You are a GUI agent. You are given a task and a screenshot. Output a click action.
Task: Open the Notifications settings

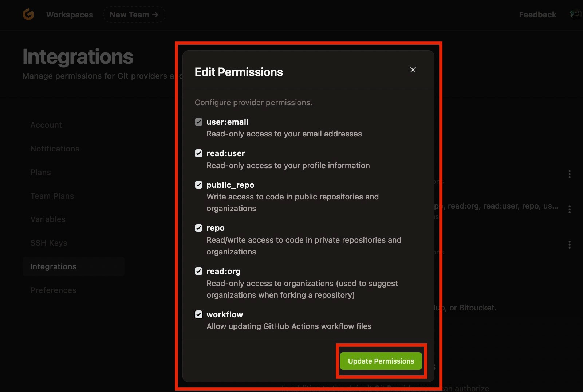[55, 149]
